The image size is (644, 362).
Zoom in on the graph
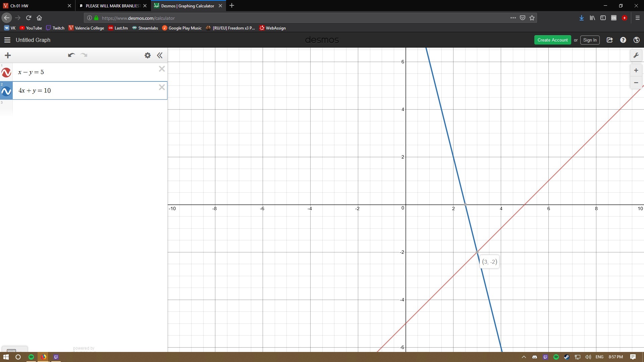(636, 70)
